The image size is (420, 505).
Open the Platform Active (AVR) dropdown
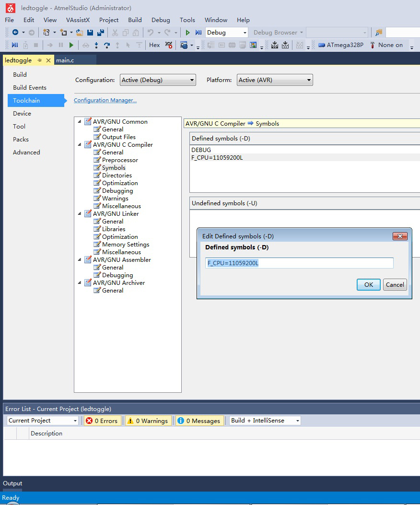tap(275, 80)
